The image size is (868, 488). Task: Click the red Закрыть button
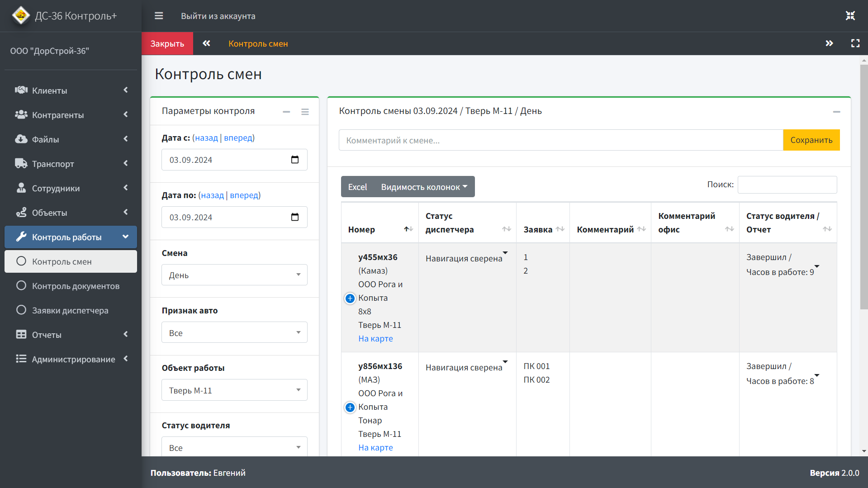click(167, 43)
